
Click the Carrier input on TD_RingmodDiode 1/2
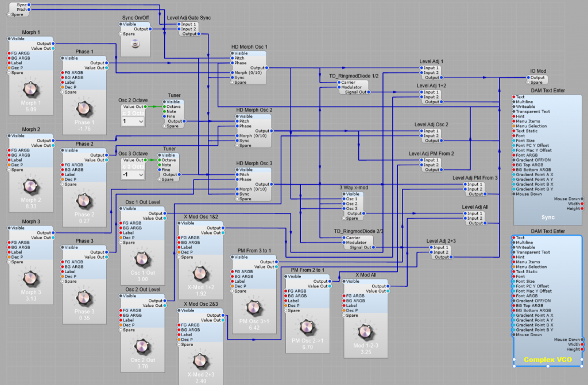click(340, 83)
